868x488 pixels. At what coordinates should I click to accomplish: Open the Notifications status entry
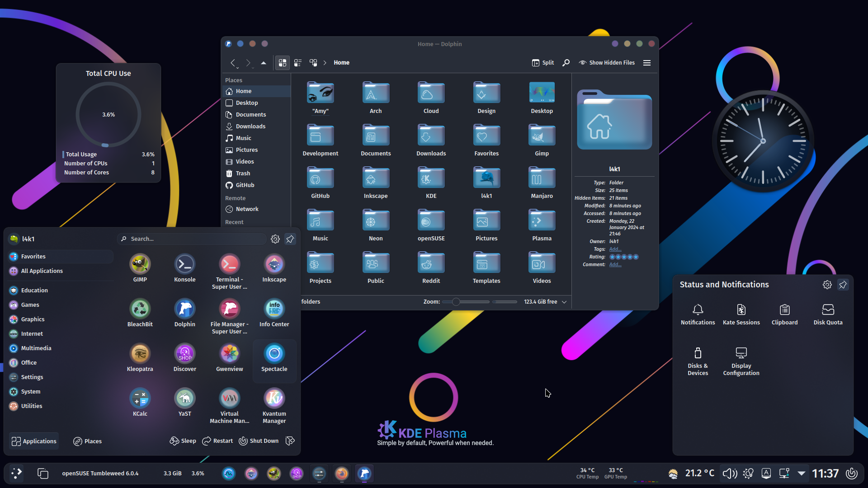pos(698,314)
